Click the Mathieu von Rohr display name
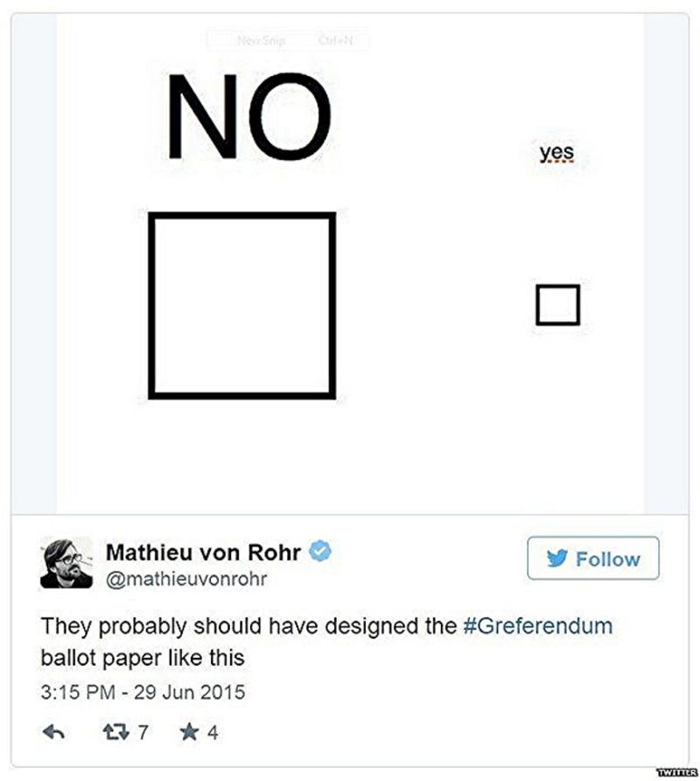 pyautogui.click(x=203, y=552)
